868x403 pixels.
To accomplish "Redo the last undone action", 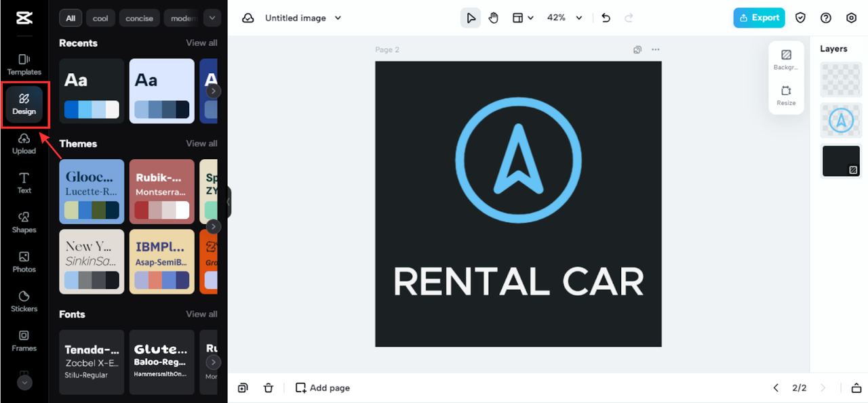I will [629, 18].
